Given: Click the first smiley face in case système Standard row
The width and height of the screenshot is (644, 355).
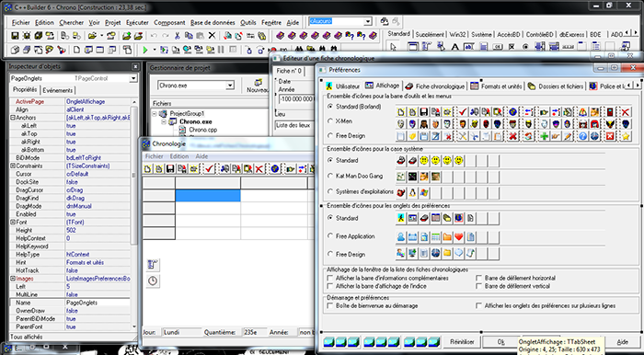Looking at the screenshot, I should [x=424, y=160].
